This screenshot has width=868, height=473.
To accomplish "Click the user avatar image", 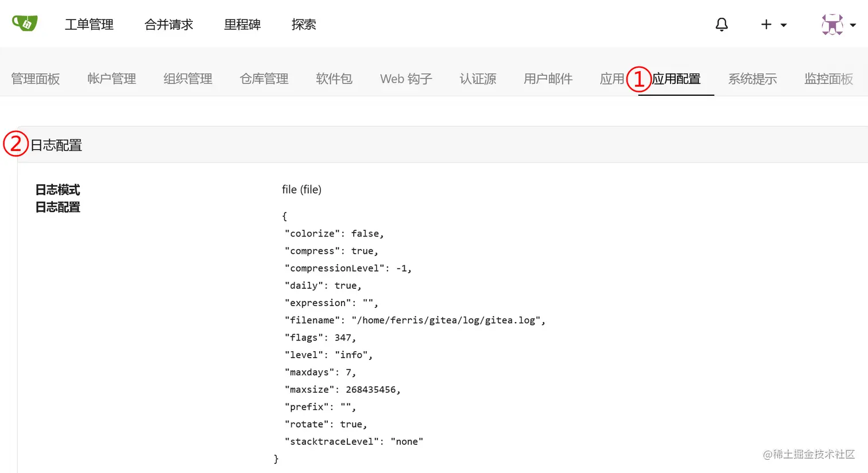I will tap(832, 24).
